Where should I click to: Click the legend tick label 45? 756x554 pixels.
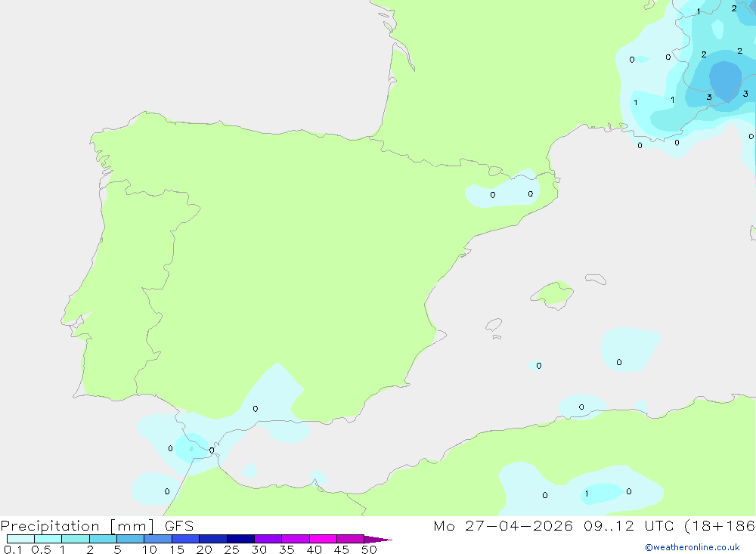342,549
